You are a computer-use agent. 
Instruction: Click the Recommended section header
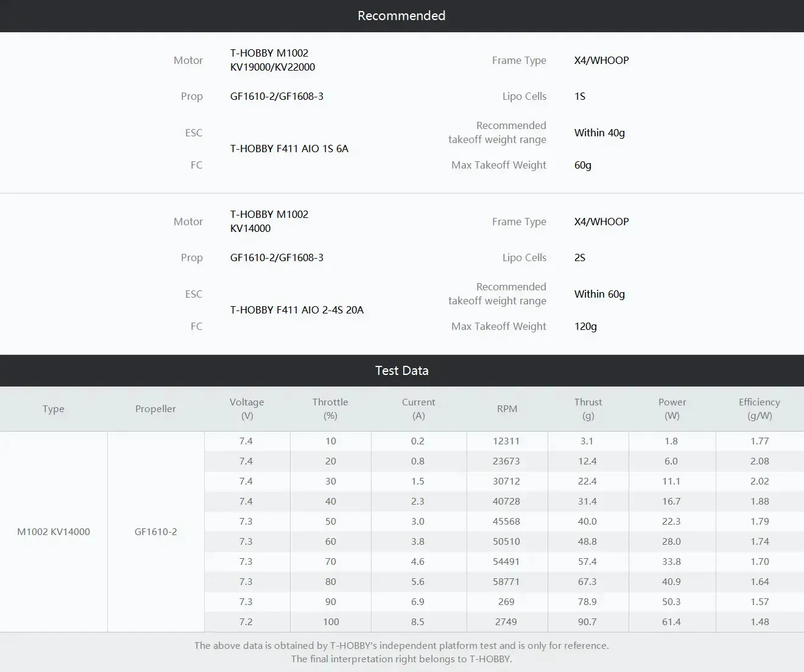pos(401,16)
